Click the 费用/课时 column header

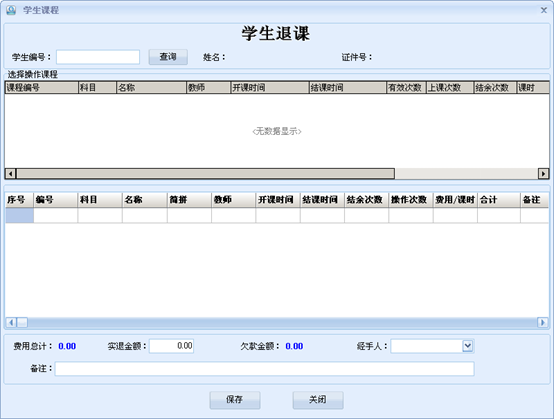(455, 200)
